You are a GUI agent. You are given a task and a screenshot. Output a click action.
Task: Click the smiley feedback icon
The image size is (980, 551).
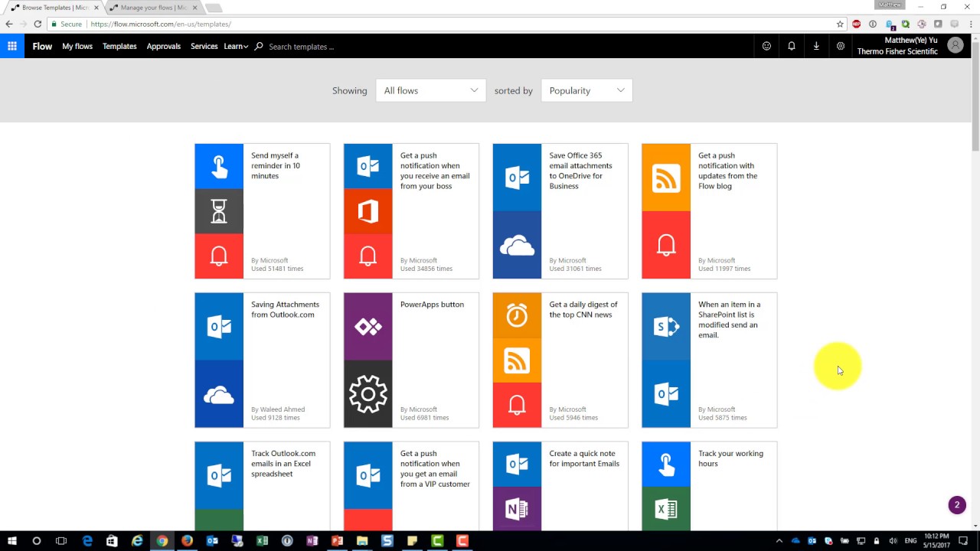[766, 46]
